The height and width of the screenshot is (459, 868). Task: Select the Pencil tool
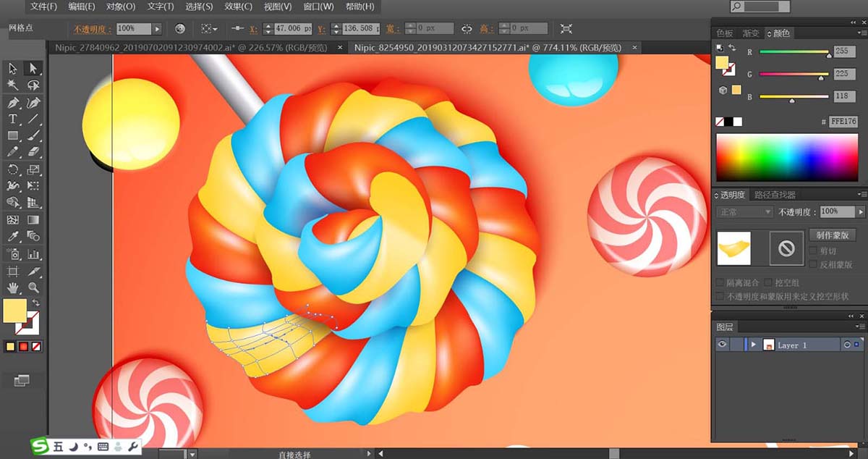(13, 152)
